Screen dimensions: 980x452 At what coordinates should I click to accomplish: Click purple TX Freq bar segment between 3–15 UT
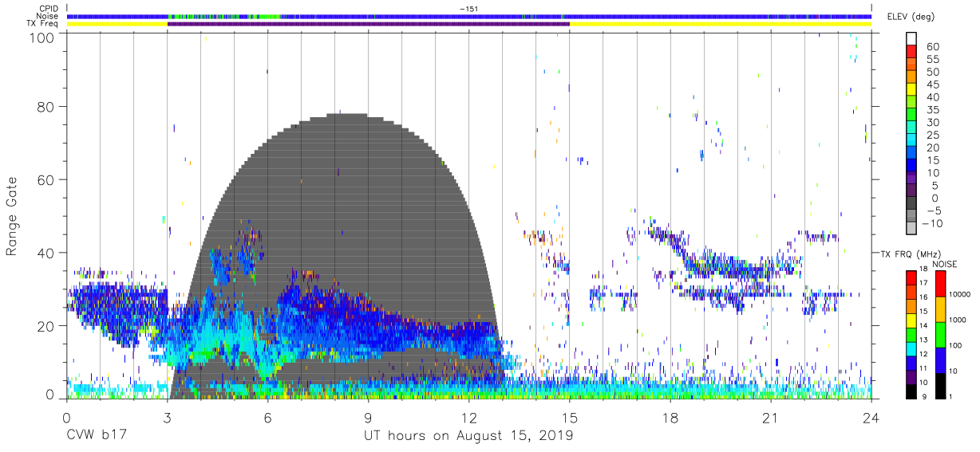click(368, 24)
